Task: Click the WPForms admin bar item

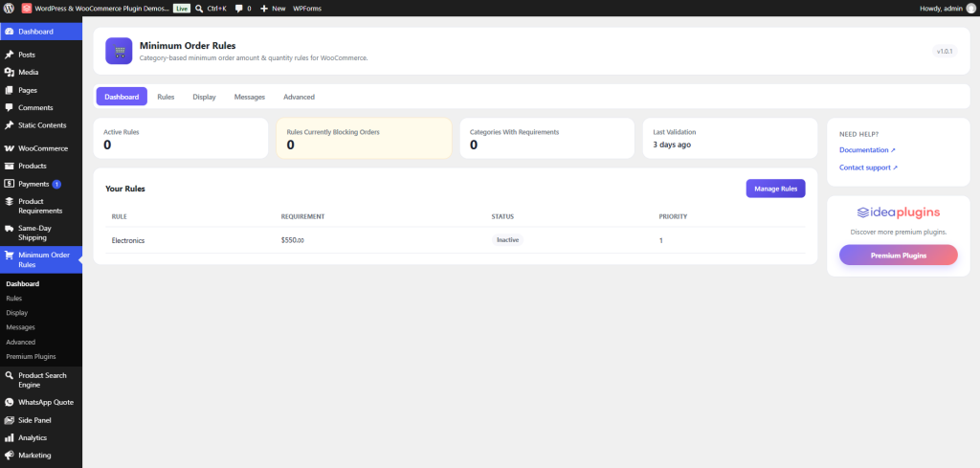Action: (307, 9)
